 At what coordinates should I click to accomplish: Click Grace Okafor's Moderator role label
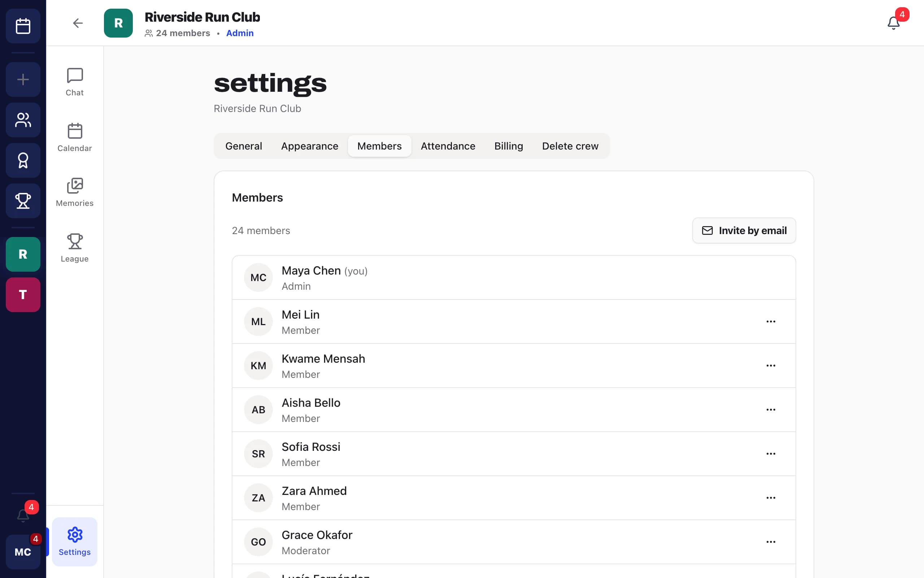(x=306, y=551)
